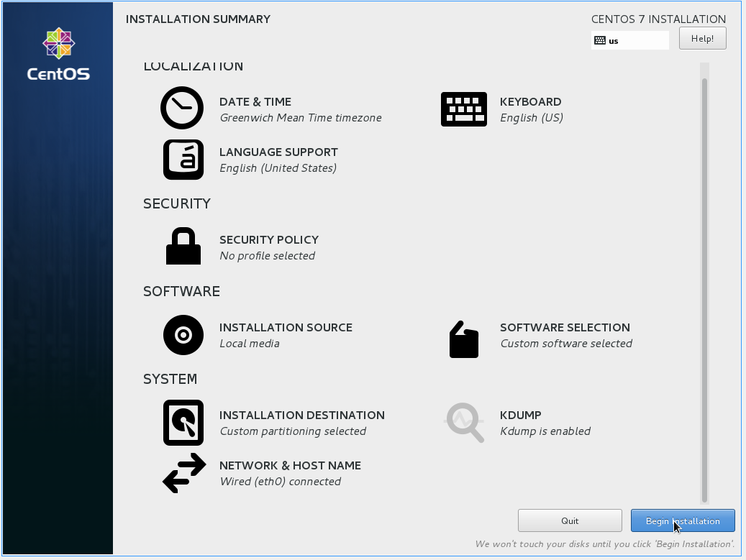
Task: Click the Date & Time clock icon
Action: tap(183, 109)
